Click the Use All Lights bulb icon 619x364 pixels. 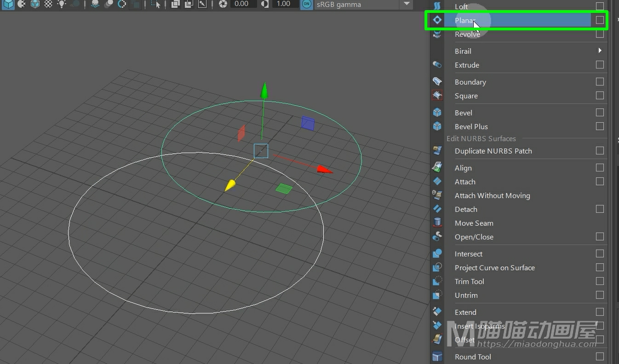[x=62, y=4]
